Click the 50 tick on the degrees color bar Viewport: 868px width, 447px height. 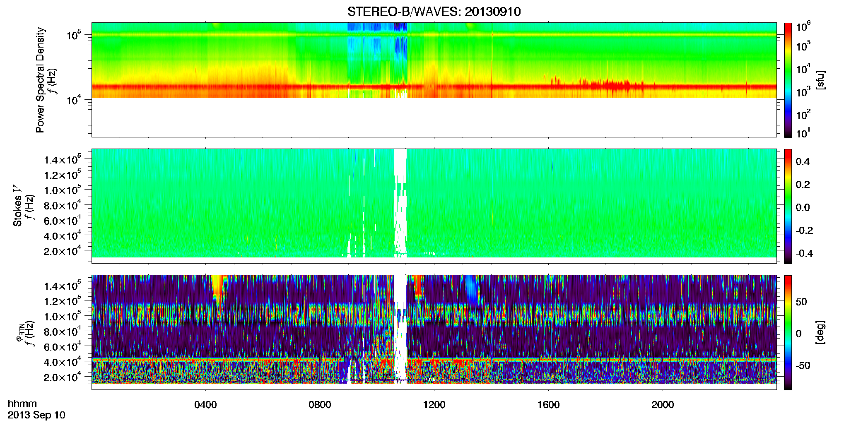(x=801, y=302)
